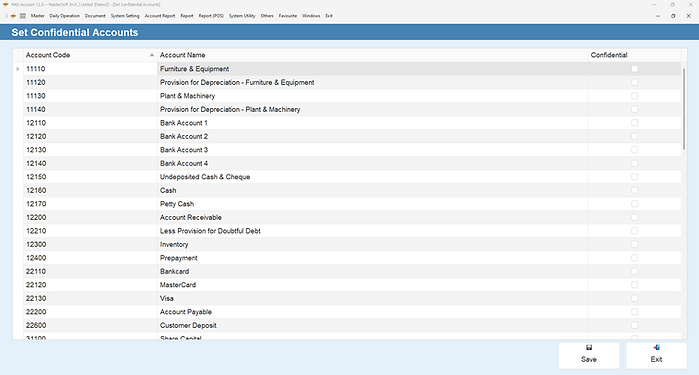This screenshot has width=699, height=375.
Task: Click the Exit door icon
Action: pyautogui.click(x=656, y=347)
